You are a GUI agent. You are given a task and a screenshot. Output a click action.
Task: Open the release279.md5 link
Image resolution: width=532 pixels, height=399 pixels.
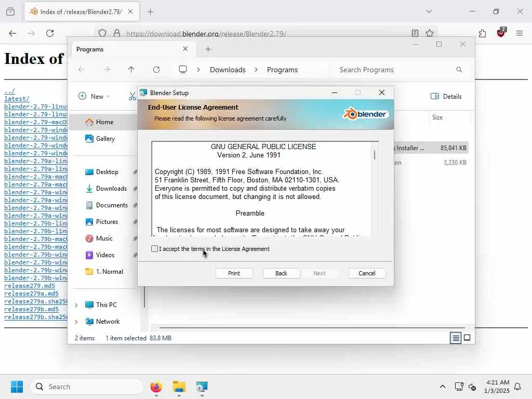tap(30, 286)
